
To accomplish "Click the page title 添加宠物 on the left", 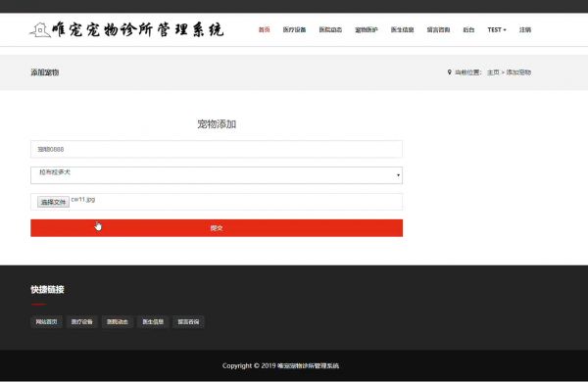I will tap(45, 72).
